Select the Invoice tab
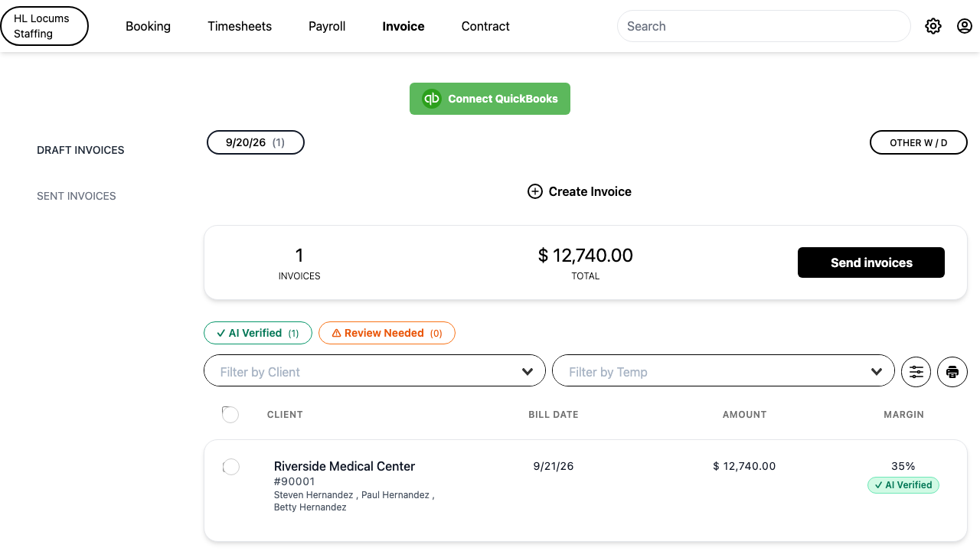Screen dimensions: 980x551 coord(403,26)
